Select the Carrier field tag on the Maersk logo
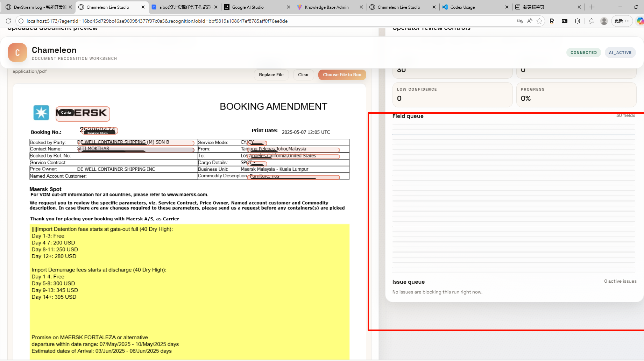This screenshot has width=644, height=361. pos(66,112)
